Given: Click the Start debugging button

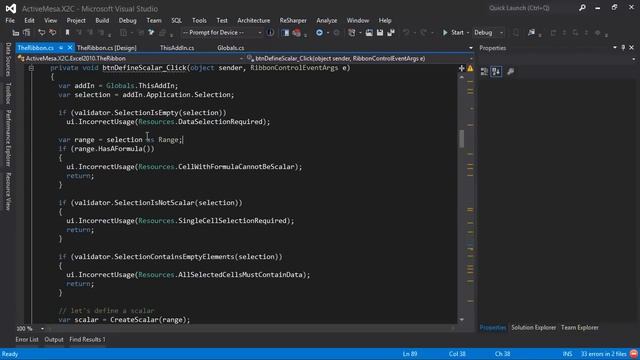Looking at the screenshot, I should 453,33.
